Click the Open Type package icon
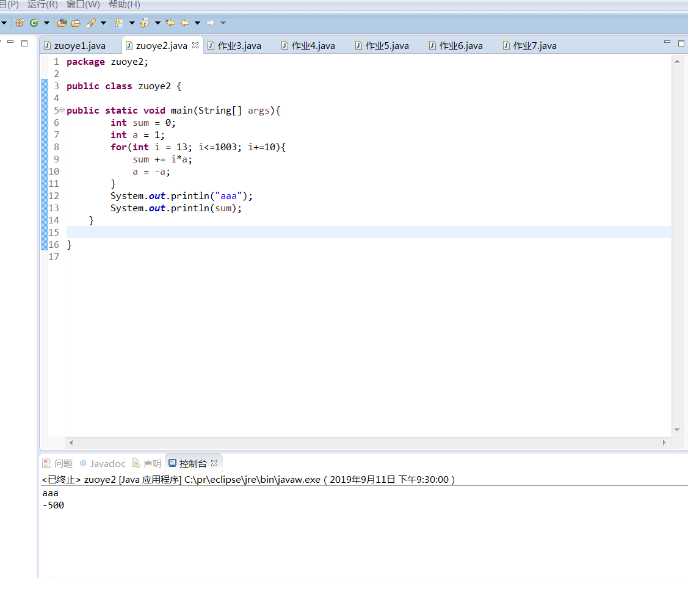The image size is (690, 589). [x=62, y=22]
